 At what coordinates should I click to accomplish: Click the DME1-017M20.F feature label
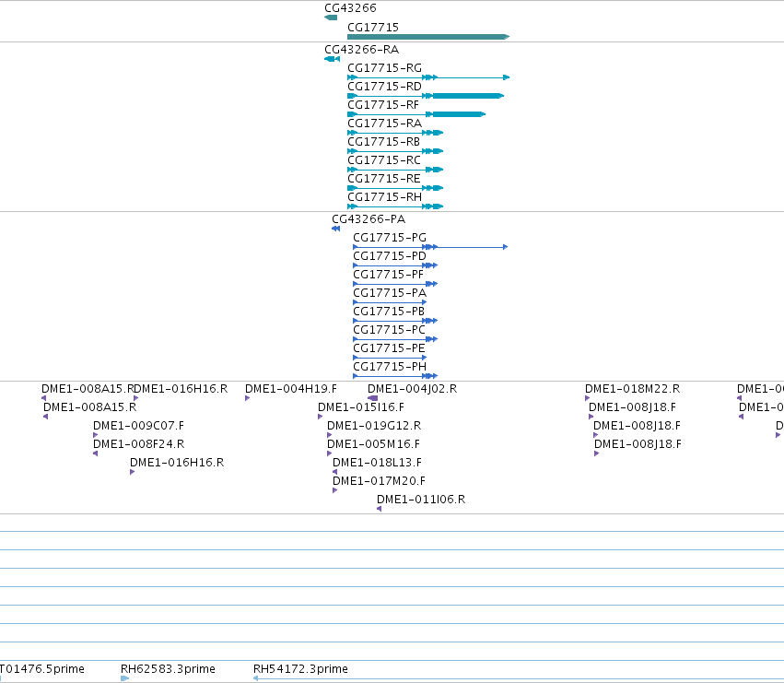[379, 481]
